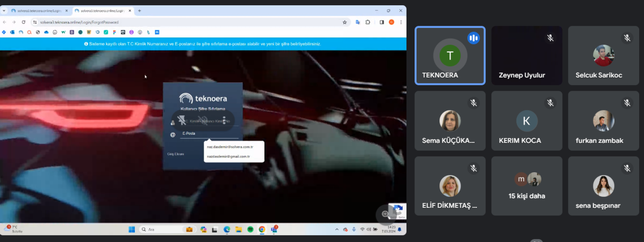
Task: Click the Giriş Ekranı link
Action: [x=175, y=154]
